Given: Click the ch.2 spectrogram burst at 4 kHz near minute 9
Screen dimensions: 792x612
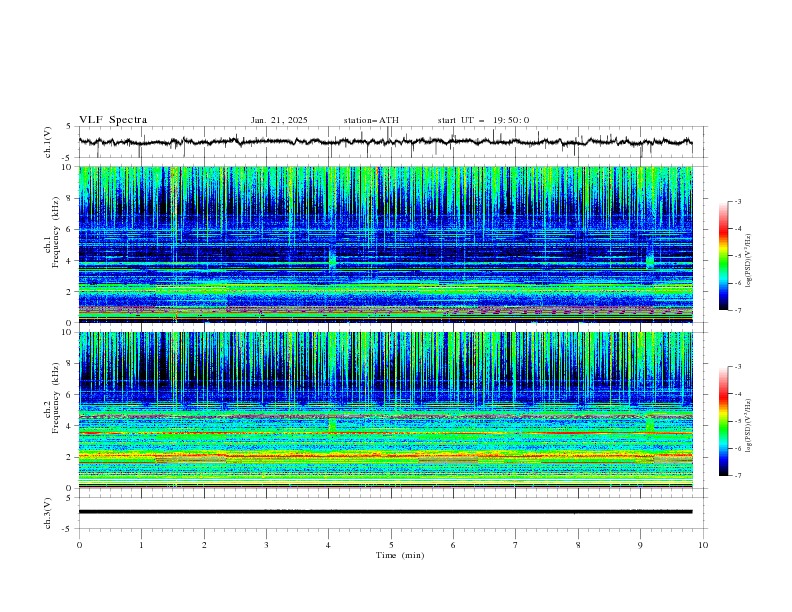Looking at the screenshot, I should [x=650, y=423].
